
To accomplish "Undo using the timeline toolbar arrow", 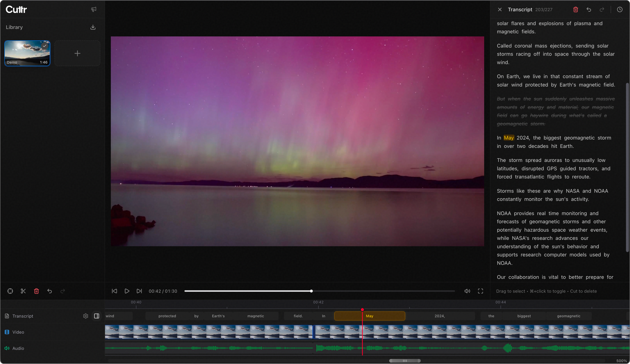I will click(x=50, y=291).
